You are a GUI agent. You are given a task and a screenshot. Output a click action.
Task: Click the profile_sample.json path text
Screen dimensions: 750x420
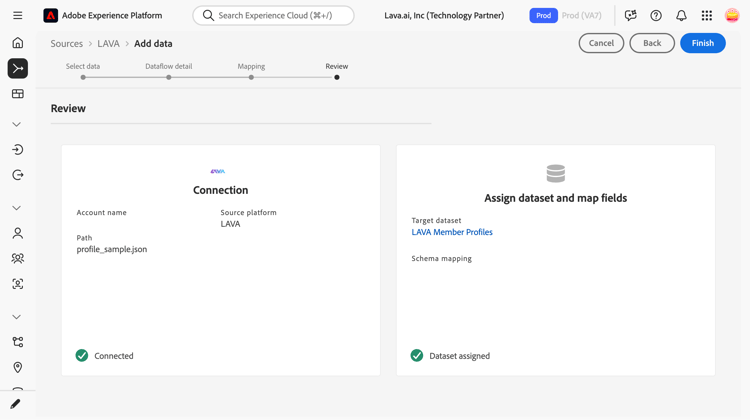click(112, 249)
